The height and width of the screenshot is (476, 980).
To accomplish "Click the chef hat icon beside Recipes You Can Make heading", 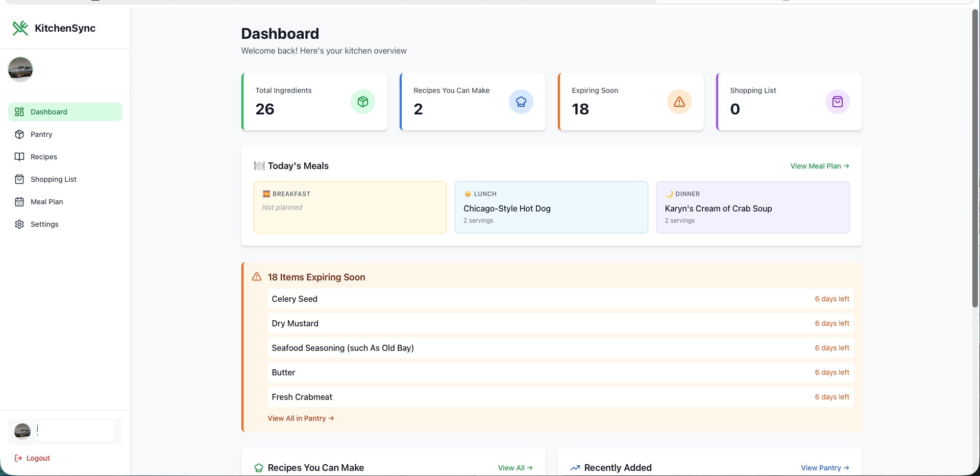I will (259, 468).
